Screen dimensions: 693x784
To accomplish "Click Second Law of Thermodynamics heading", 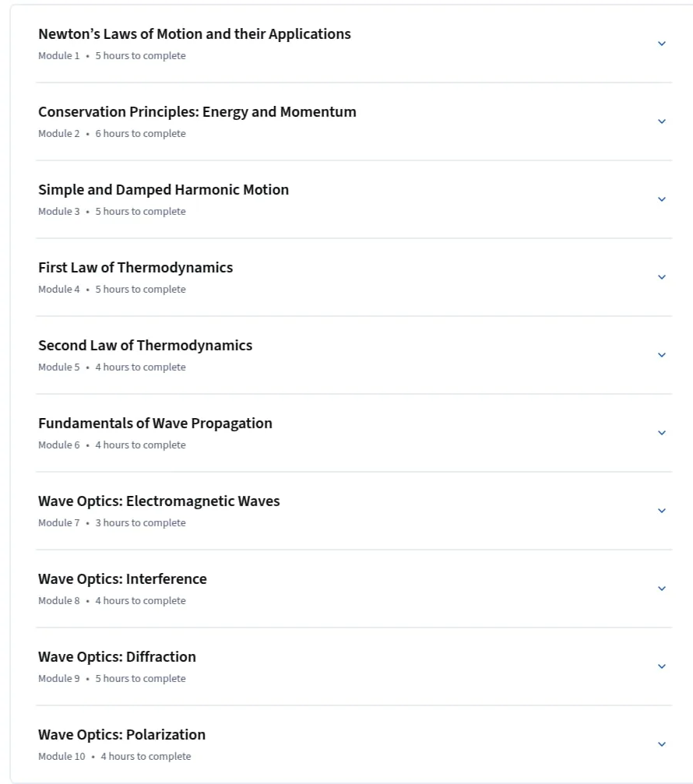I will [x=145, y=346].
